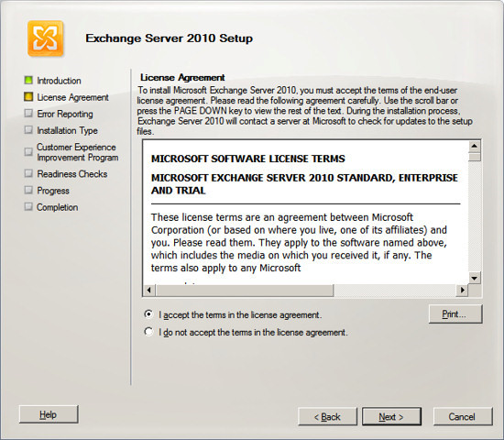Select 'I accept the terms' radio button
The image size is (504, 440).
click(x=148, y=314)
